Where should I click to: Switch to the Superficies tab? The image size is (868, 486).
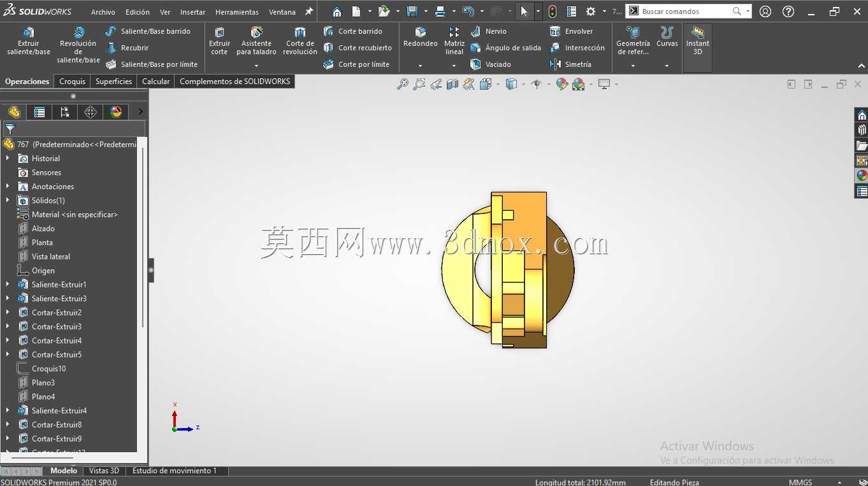coord(113,82)
